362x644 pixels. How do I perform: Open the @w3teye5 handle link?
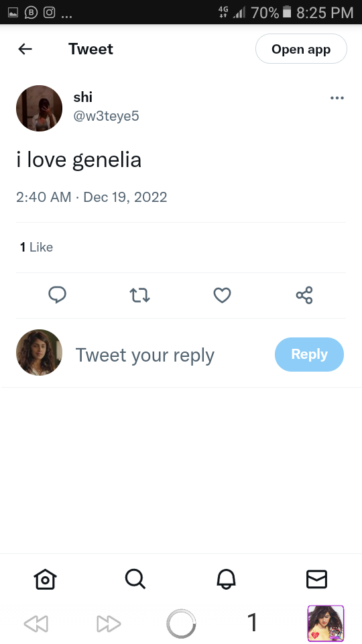107,116
